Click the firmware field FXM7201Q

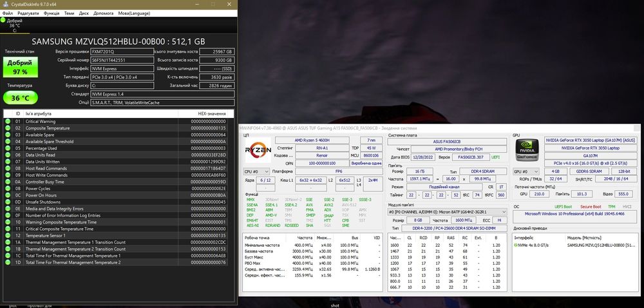point(122,52)
